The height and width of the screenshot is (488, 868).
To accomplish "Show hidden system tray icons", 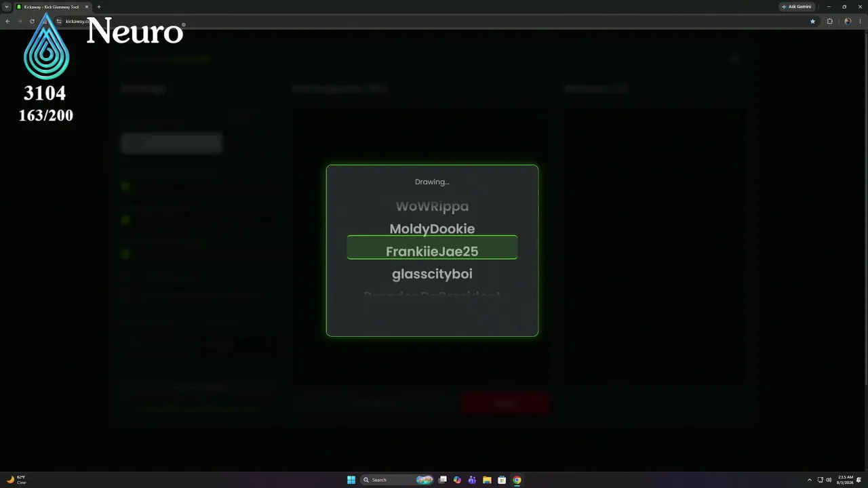I will (x=809, y=480).
